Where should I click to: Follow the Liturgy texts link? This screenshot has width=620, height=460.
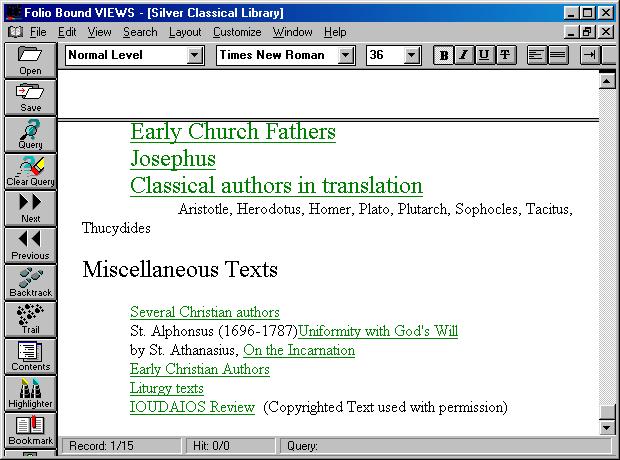[166, 388]
